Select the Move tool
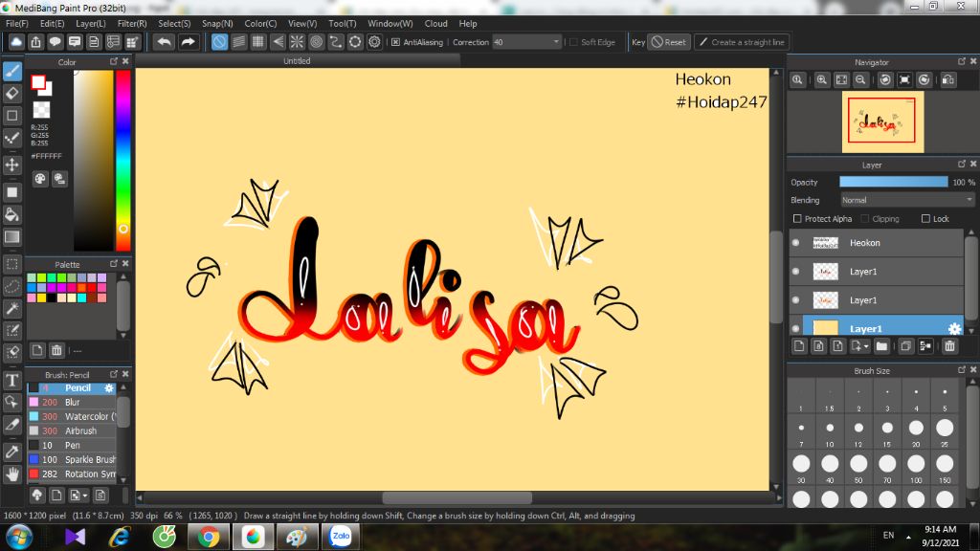This screenshot has width=980, height=551. point(11,165)
